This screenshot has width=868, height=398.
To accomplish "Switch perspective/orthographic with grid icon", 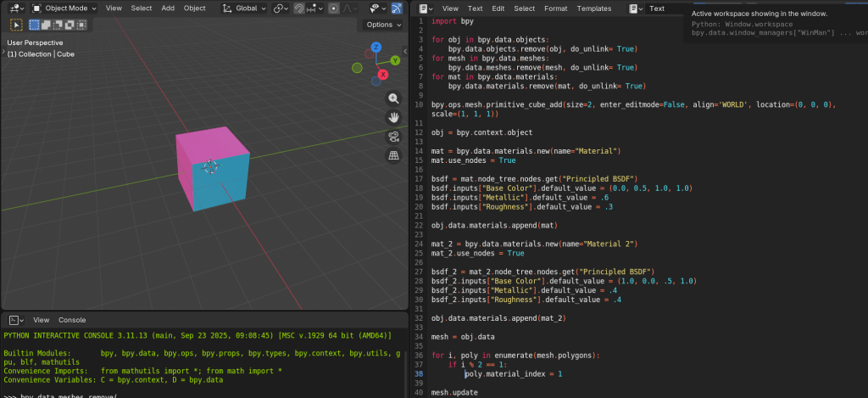I will click(393, 155).
